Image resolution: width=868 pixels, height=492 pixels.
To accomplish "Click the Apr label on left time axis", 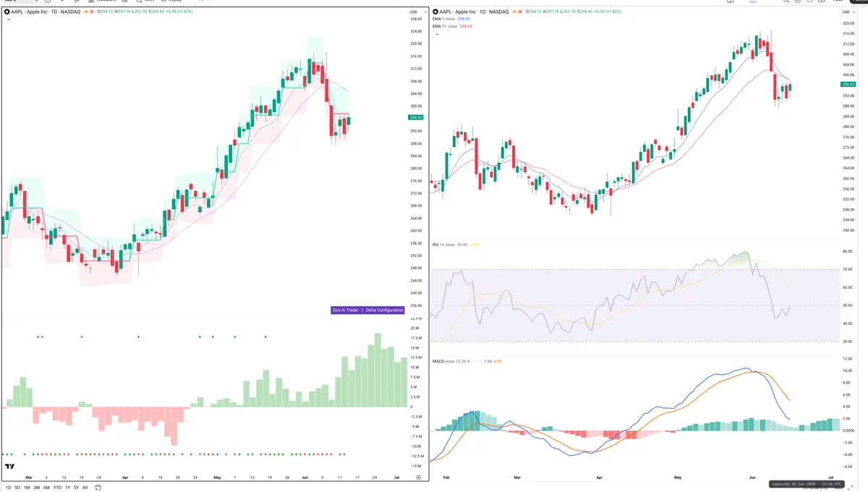I will 125,478.
